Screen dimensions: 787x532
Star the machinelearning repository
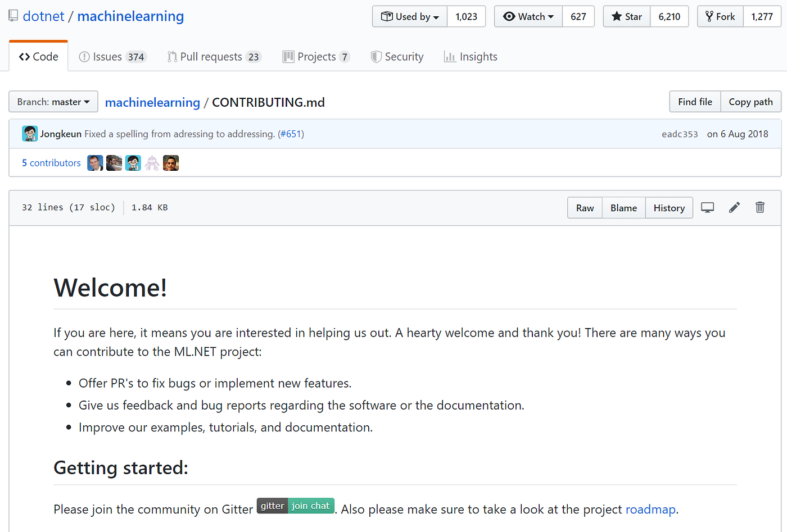coord(627,16)
